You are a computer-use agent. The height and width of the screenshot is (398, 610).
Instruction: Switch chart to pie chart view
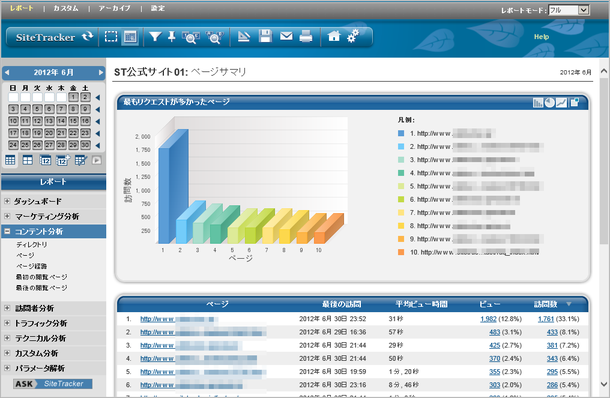tap(550, 103)
